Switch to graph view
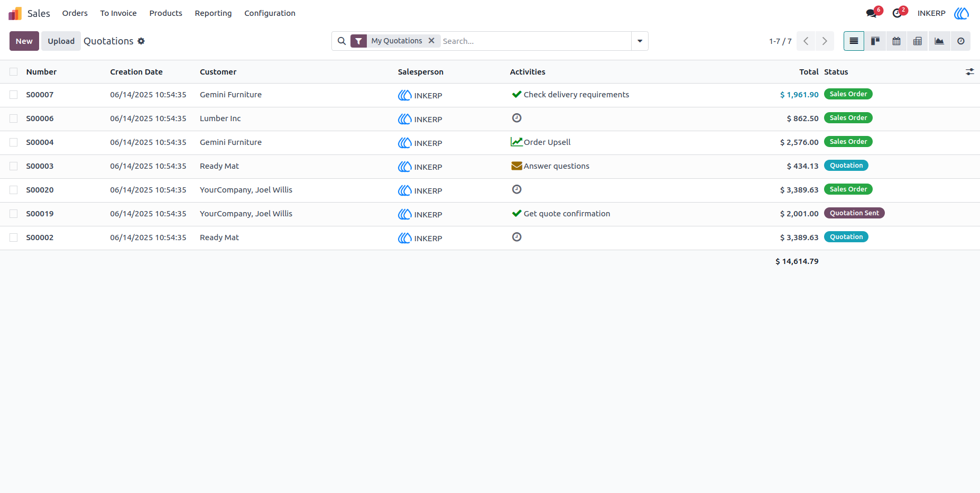This screenshot has height=493, width=980. pos(939,41)
